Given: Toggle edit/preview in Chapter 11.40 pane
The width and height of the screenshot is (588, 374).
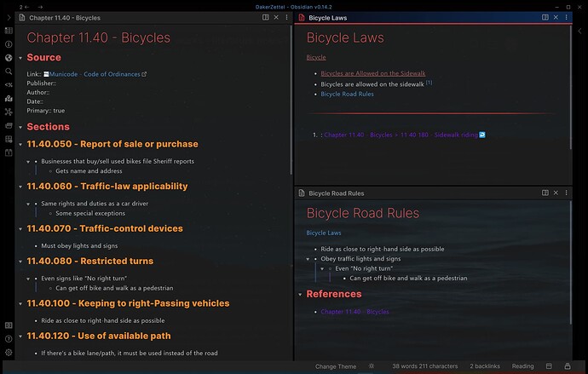Looking at the screenshot, I should pyautogui.click(x=266, y=17).
